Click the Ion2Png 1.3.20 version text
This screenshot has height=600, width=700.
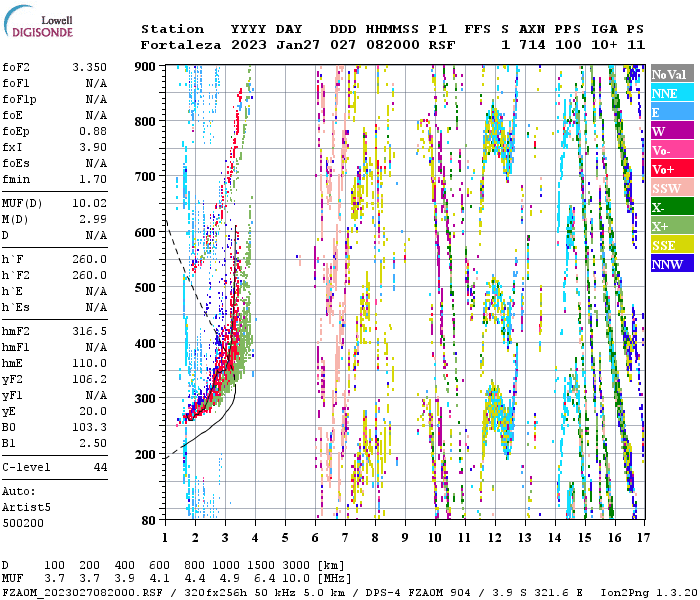(x=650, y=592)
